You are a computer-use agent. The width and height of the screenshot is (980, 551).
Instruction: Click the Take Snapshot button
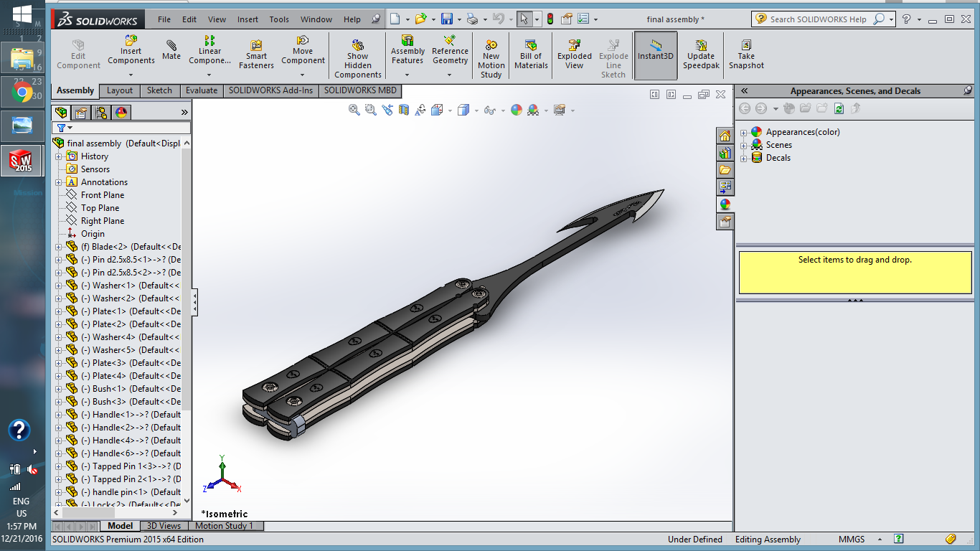click(x=746, y=54)
